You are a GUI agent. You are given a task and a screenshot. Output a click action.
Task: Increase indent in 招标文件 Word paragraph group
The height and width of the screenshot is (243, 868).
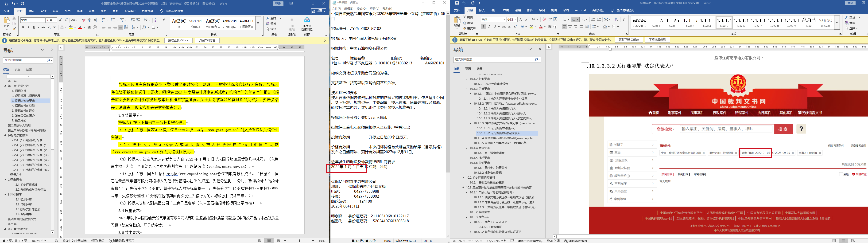point(139,20)
